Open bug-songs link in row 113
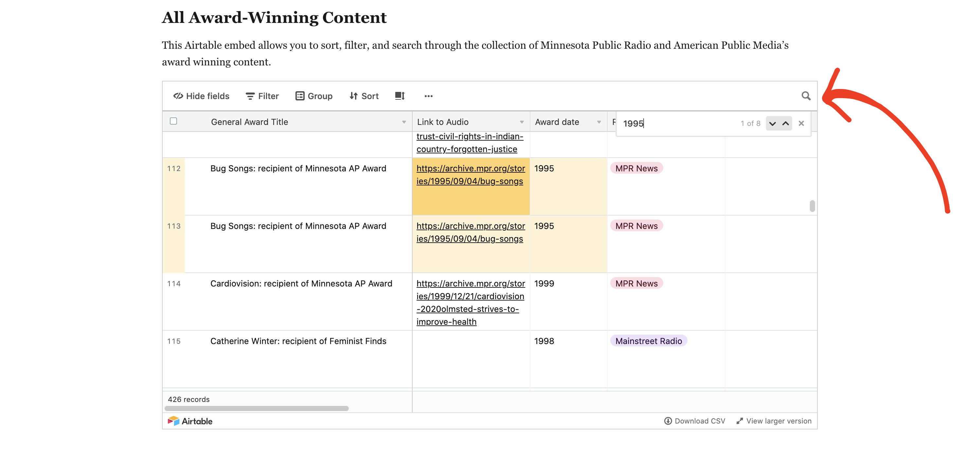Screen dimensions: 980x450 pyautogui.click(x=471, y=232)
